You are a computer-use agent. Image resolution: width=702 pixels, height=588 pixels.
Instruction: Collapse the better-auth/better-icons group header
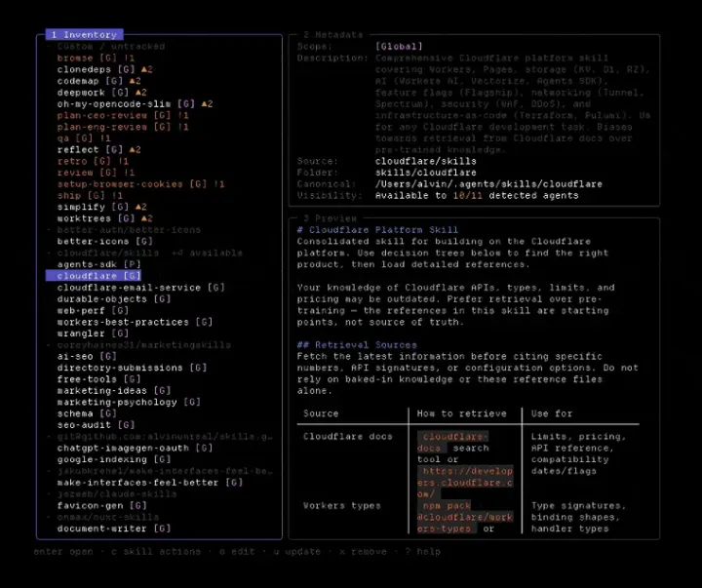[124, 230]
